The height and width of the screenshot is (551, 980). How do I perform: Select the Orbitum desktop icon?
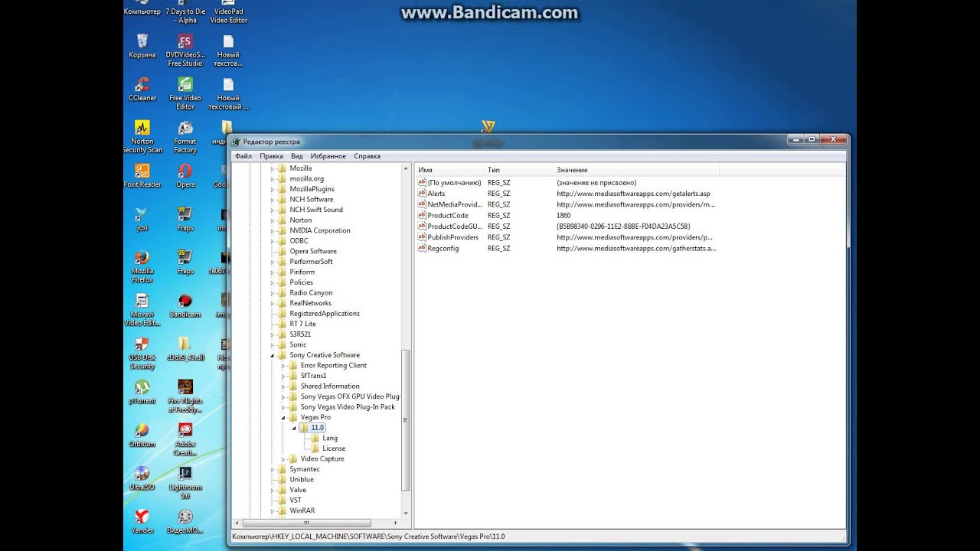(x=142, y=435)
